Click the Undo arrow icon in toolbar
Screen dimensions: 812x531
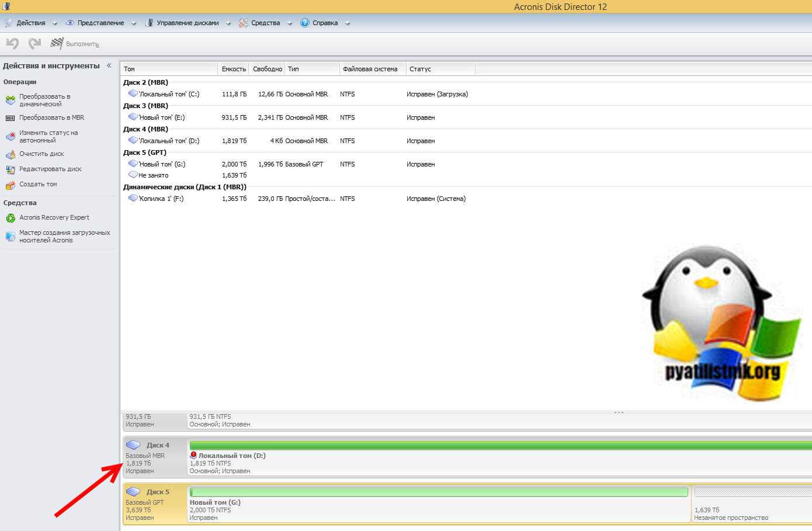click(x=12, y=43)
